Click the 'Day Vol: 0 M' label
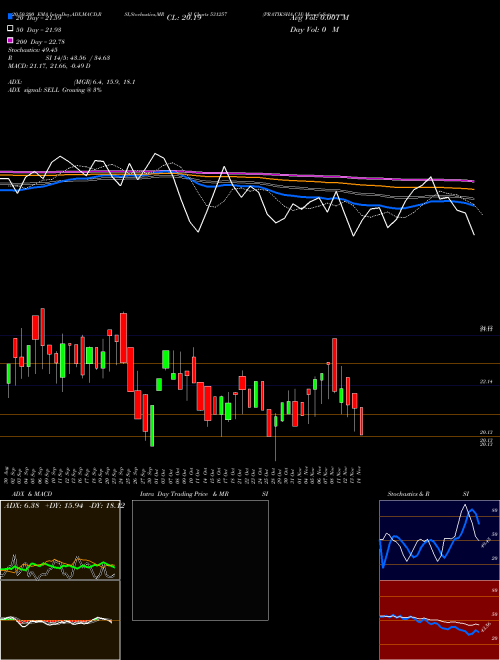500x660 pixels. [x=314, y=29]
